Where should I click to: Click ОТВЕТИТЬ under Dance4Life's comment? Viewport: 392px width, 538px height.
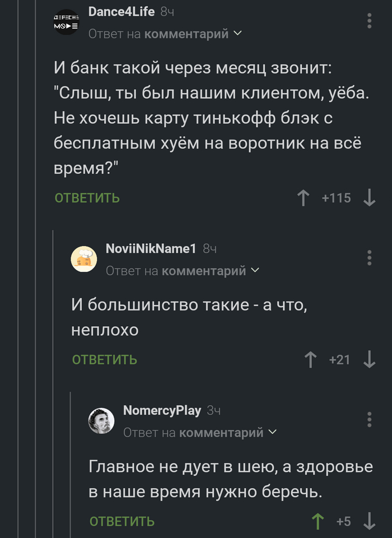click(x=87, y=198)
